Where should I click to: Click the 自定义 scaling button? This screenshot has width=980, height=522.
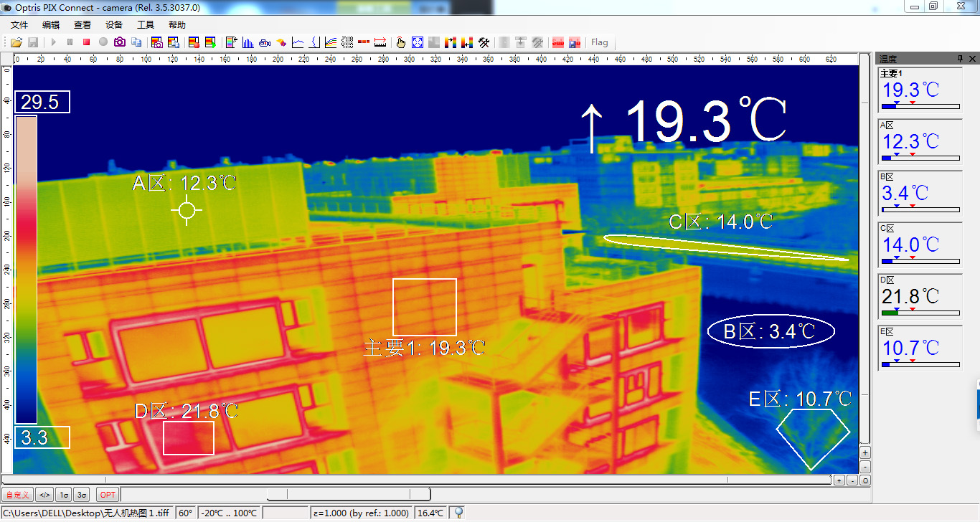click(x=17, y=495)
